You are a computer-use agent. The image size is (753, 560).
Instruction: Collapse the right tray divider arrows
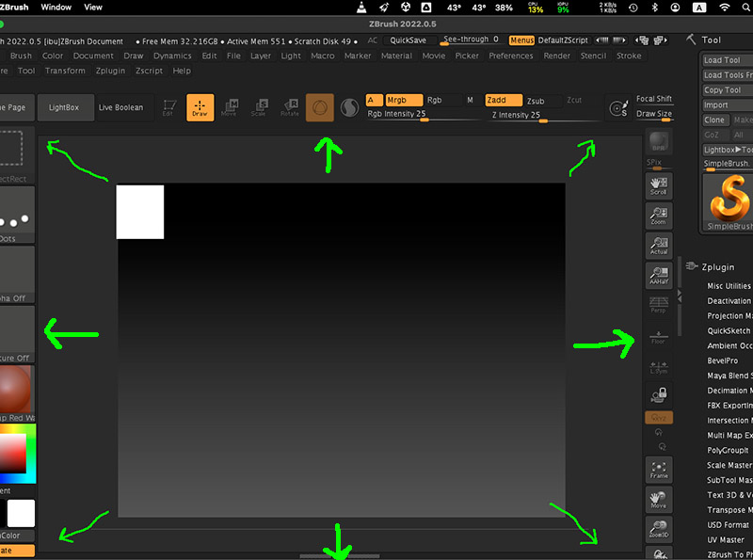click(680, 296)
